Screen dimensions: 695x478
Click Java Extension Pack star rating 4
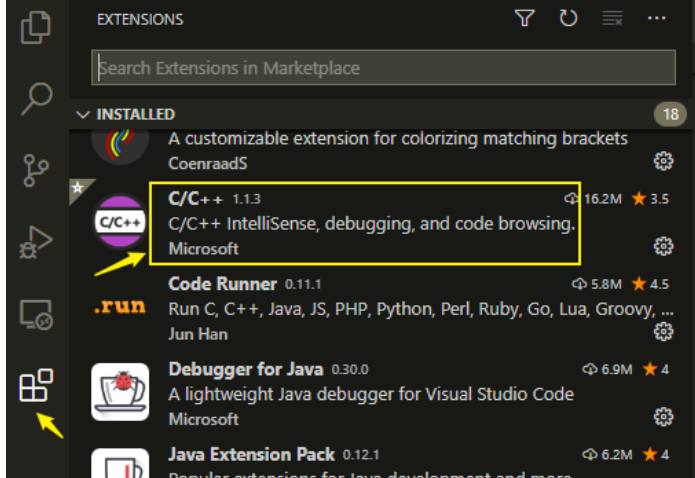click(656, 454)
